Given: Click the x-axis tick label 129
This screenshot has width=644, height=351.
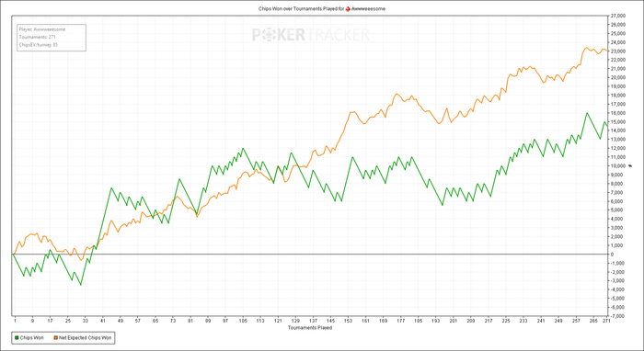Looking at the screenshot, I should click(295, 322).
